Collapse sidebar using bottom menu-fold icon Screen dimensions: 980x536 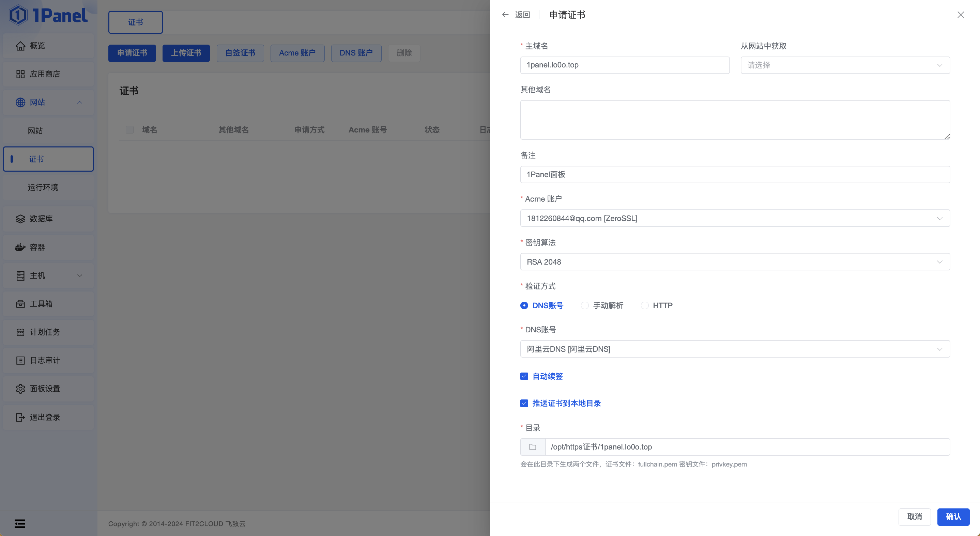tap(20, 524)
